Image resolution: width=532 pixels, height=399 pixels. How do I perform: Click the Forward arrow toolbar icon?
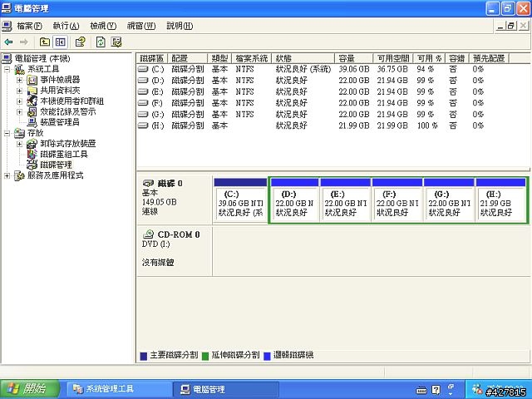point(24,42)
